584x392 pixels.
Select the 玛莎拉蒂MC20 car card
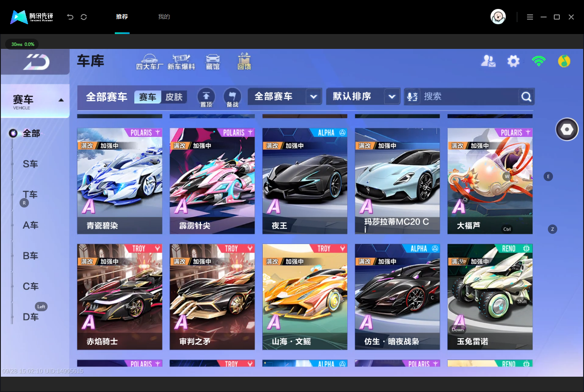pos(397,181)
